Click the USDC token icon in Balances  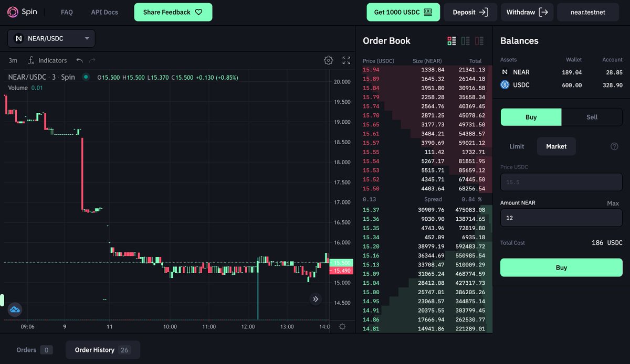click(x=505, y=84)
